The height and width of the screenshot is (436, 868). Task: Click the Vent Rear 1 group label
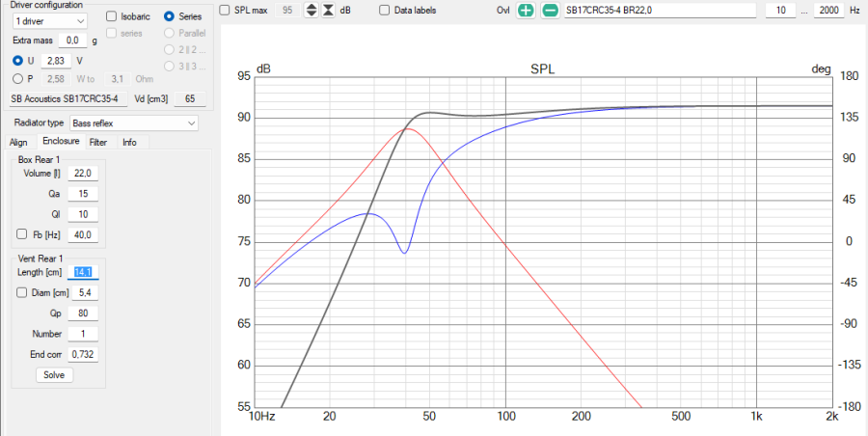[41, 259]
